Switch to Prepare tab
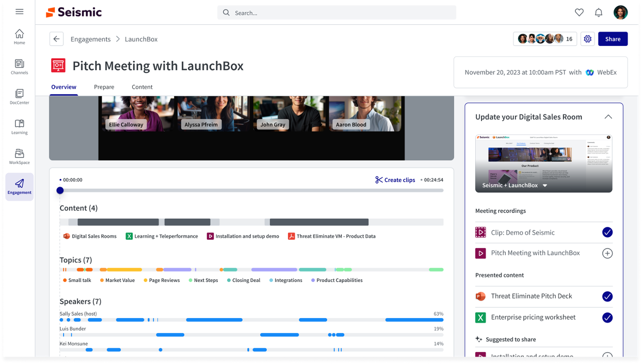 tap(104, 87)
